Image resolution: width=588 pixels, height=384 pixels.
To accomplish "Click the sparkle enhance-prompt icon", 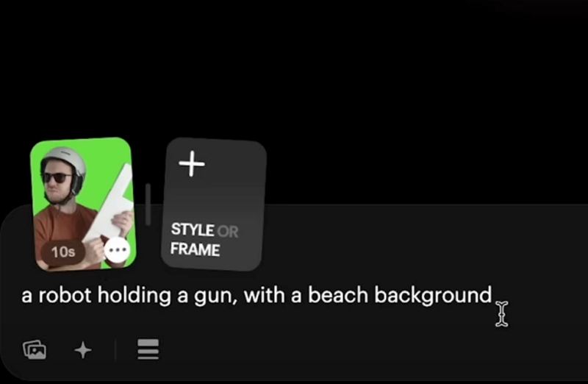I will 83,350.
